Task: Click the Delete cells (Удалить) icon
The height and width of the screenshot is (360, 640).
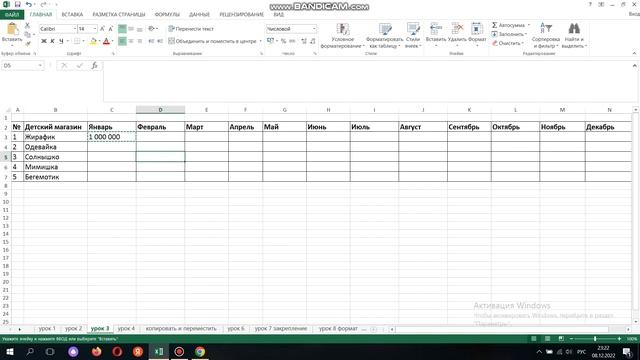Action: (x=457, y=29)
